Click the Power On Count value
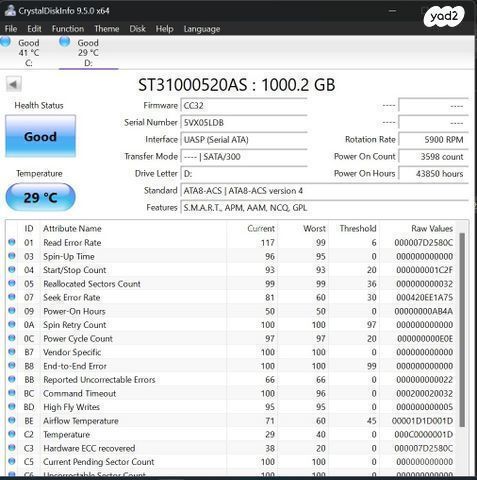The width and height of the screenshot is (477, 480). (433, 157)
